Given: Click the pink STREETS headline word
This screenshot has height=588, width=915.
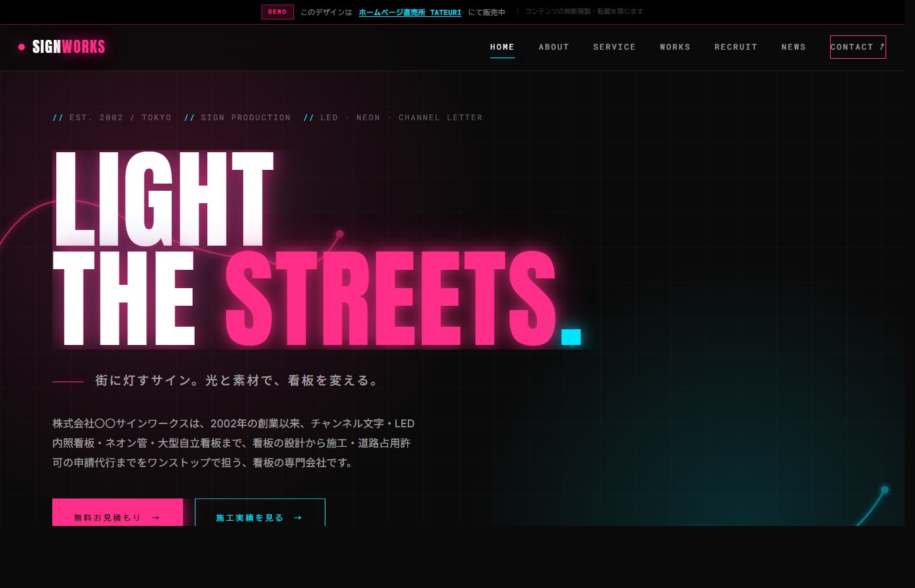Looking at the screenshot, I should tap(391, 298).
